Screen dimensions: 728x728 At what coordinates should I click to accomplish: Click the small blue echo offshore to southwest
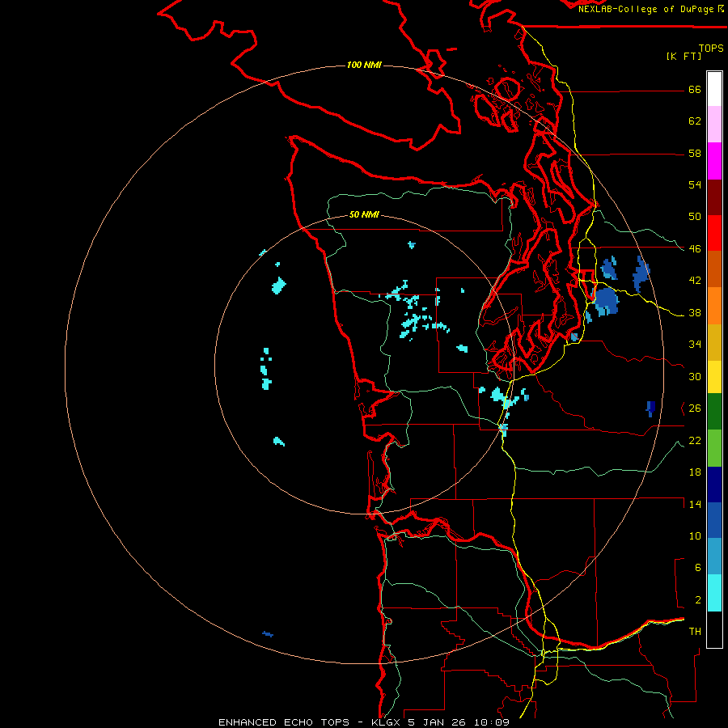point(268,633)
